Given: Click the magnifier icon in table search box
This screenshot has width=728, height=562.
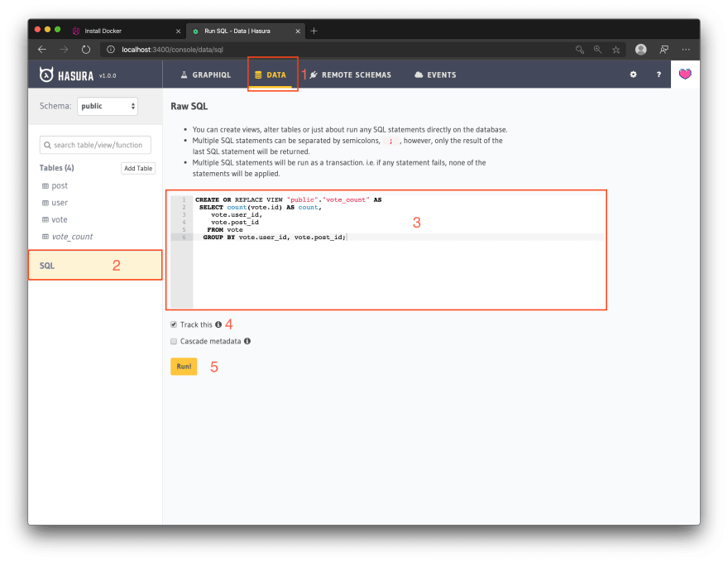Looking at the screenshot, I should [x=47, y=145].
